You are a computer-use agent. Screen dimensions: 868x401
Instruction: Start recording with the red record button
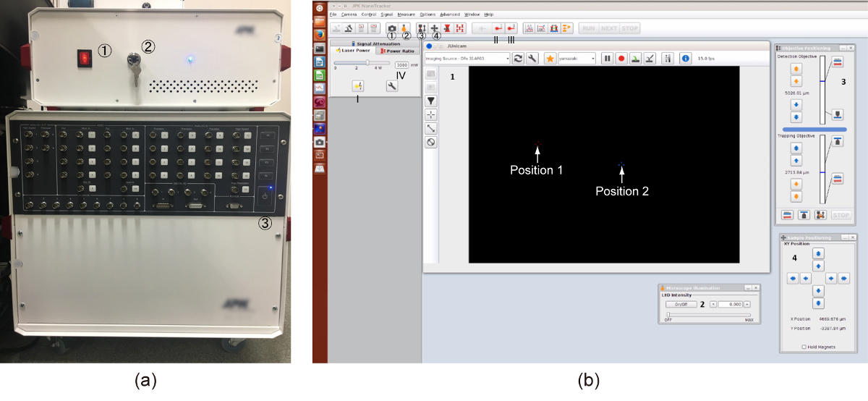coord(621,58)
